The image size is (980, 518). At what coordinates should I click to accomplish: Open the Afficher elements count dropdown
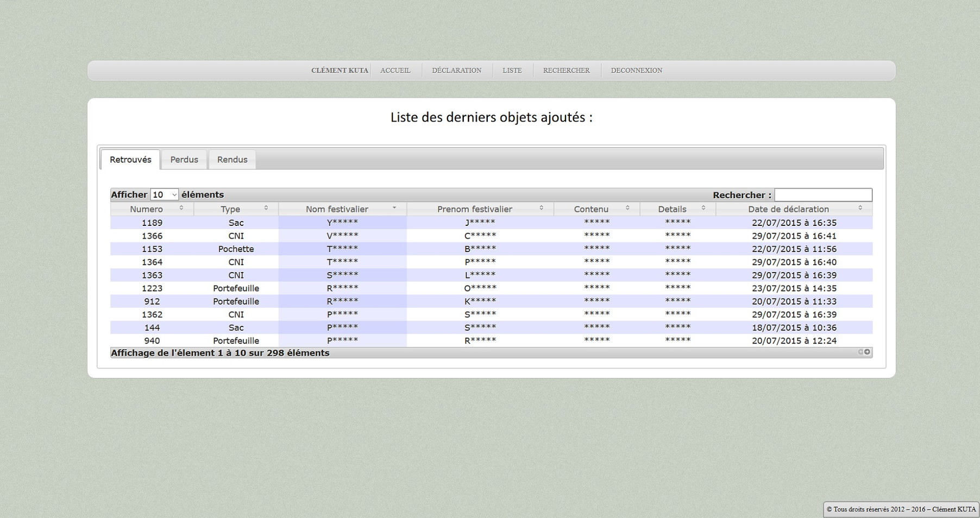tap(165, 194)
